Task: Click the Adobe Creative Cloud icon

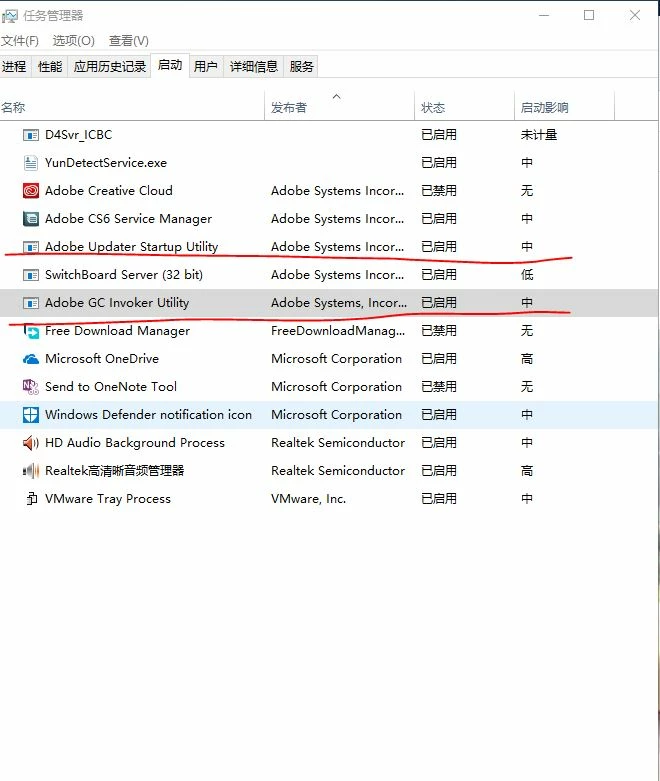Action: pyautogui.click(x=31, y=191)
